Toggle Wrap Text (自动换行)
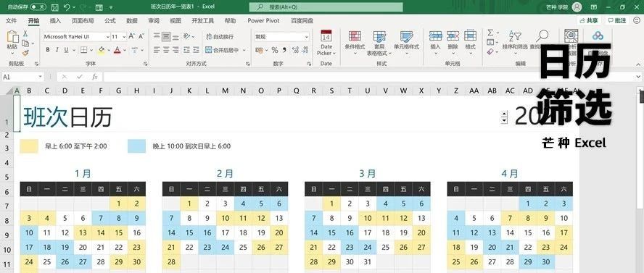The image size is (644, 273). pos(220,36)
